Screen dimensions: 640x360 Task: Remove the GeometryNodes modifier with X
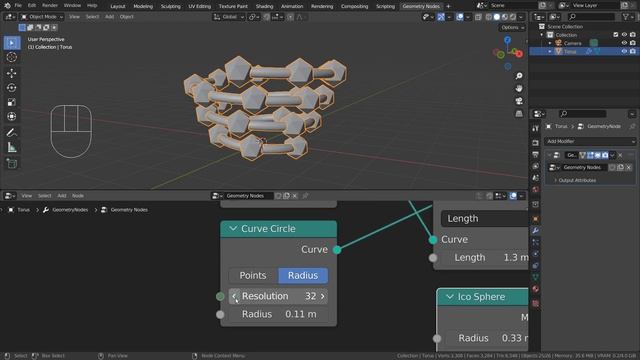620,155
